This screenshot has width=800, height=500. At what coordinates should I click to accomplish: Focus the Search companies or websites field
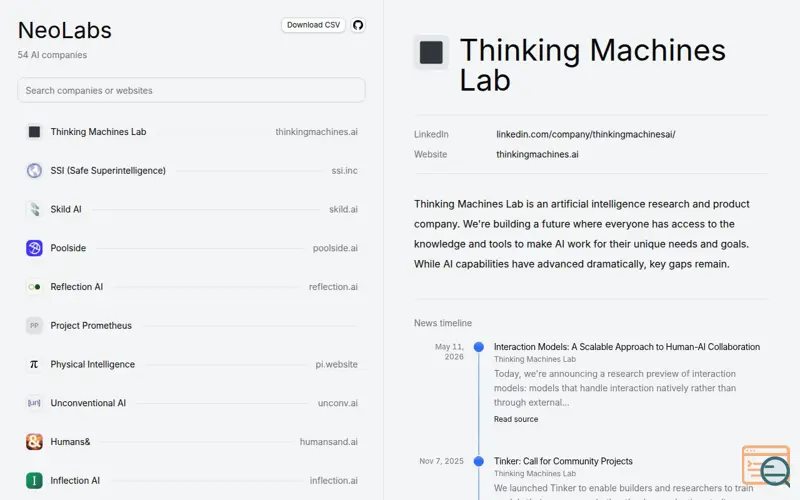191,90
